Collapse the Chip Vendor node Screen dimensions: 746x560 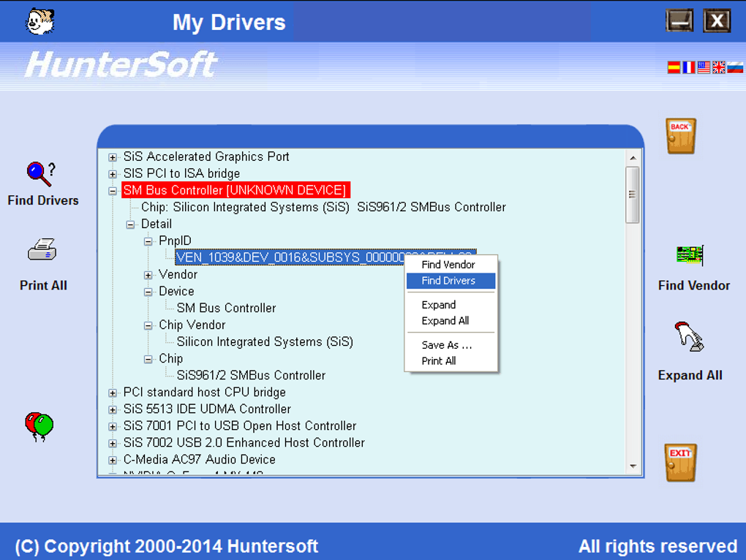click(x=148, y=325)
